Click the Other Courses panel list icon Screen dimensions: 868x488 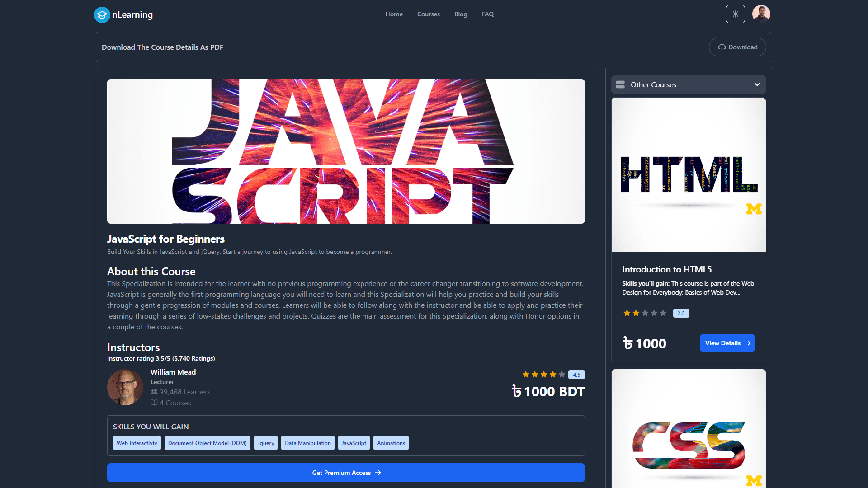click(620, 84)
